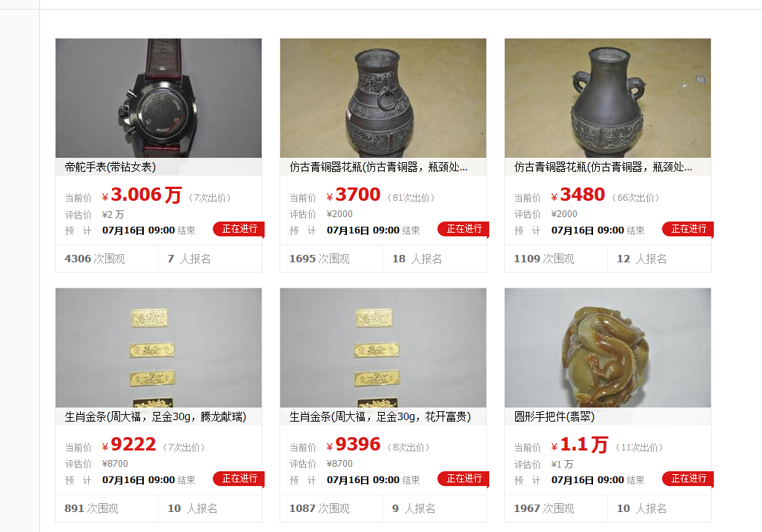Click the 81次出价 bid count
Image resolution: width=762 pixels, height=532 pixels.
411,198
